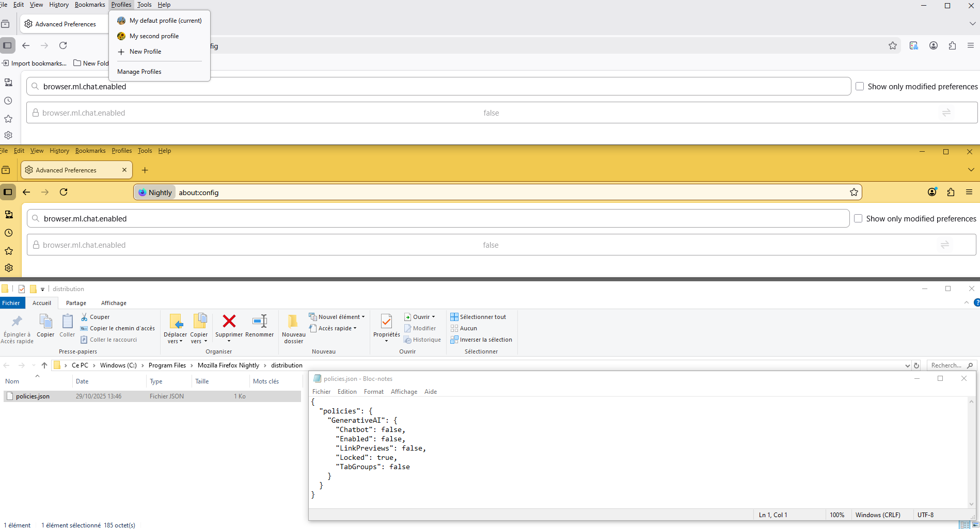Viewport: 980px width, 529px height.
Task: Bookmark page with star in yellow window
Action: coord(854,193)
